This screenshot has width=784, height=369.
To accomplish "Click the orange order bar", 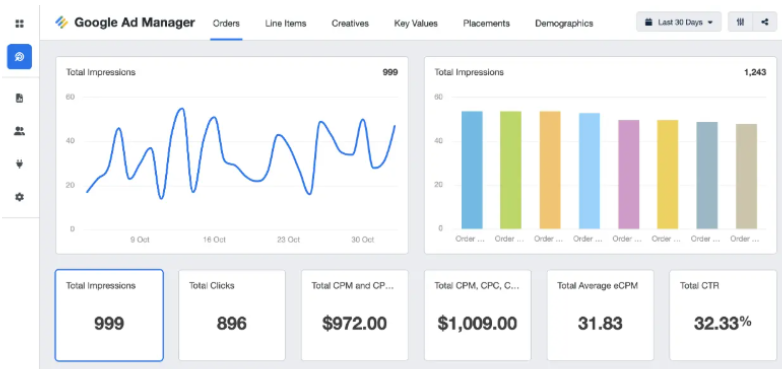I will tap(550, 170).
